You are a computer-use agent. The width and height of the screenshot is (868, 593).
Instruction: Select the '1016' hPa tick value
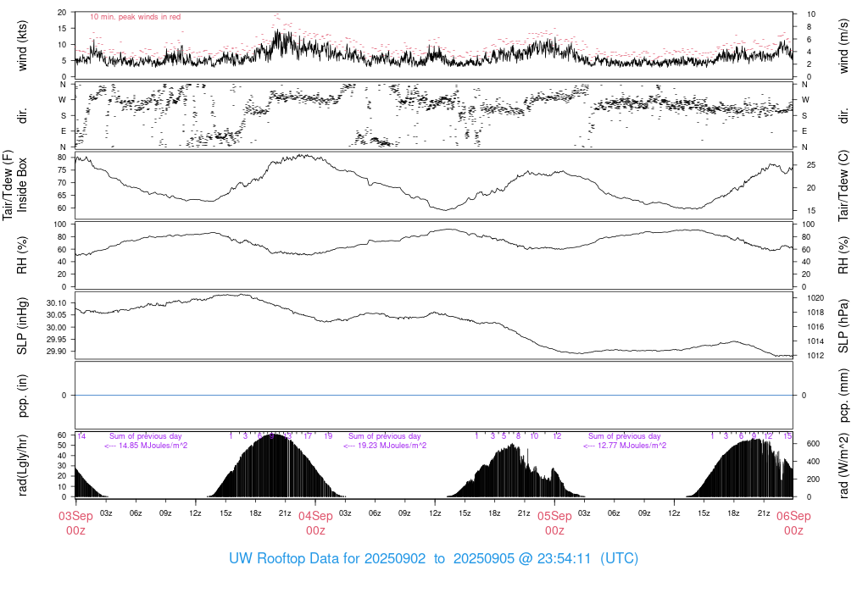coord(816,327)
